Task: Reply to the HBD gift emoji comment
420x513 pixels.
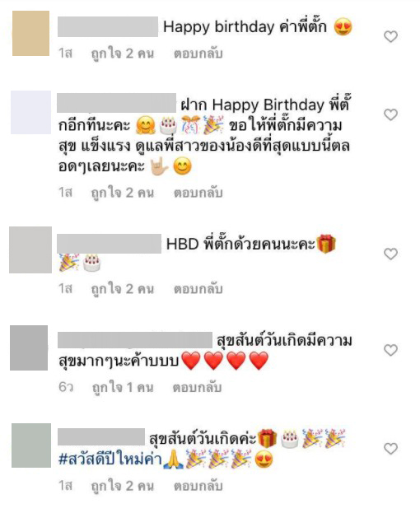Action: click(198, 288)
